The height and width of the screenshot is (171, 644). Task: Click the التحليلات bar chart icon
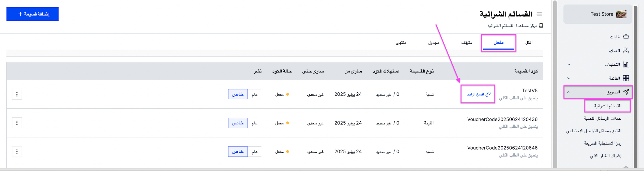pyautogui.click(x=626, y=64)
